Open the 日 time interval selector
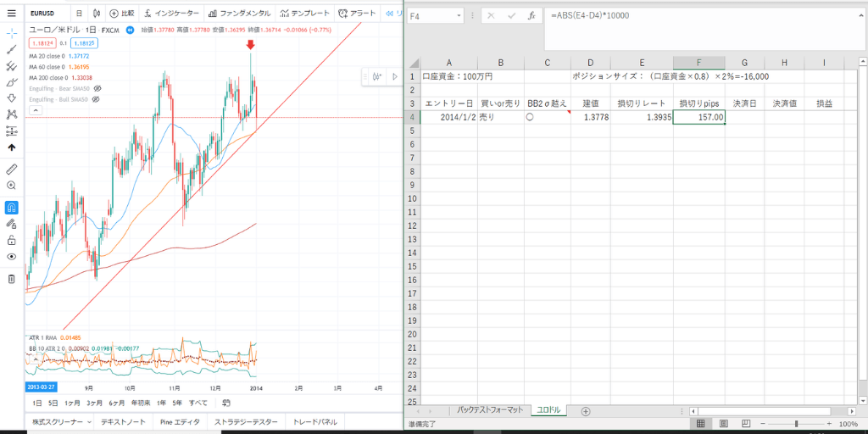Screen dimensions: 868x434 click(x=79, y=13)
